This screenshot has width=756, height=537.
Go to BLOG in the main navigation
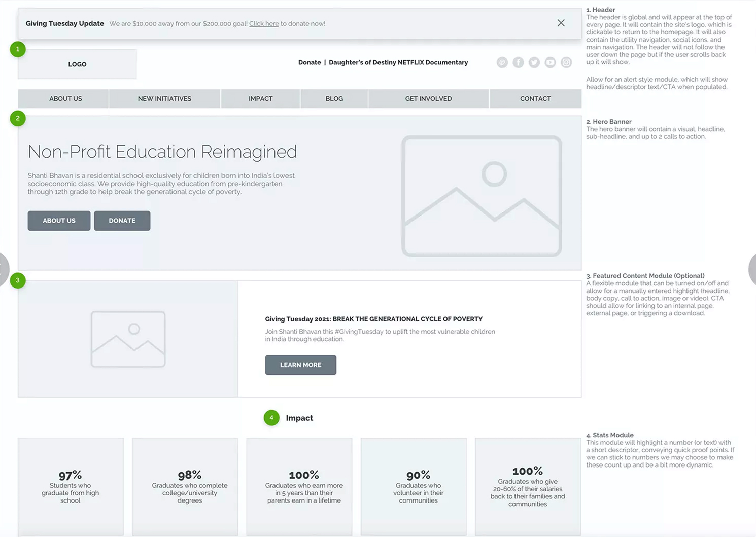click(x=334, y=99)
